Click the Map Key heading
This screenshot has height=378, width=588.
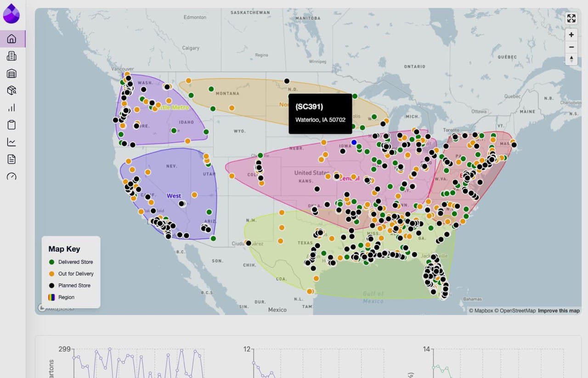[64, 249]
